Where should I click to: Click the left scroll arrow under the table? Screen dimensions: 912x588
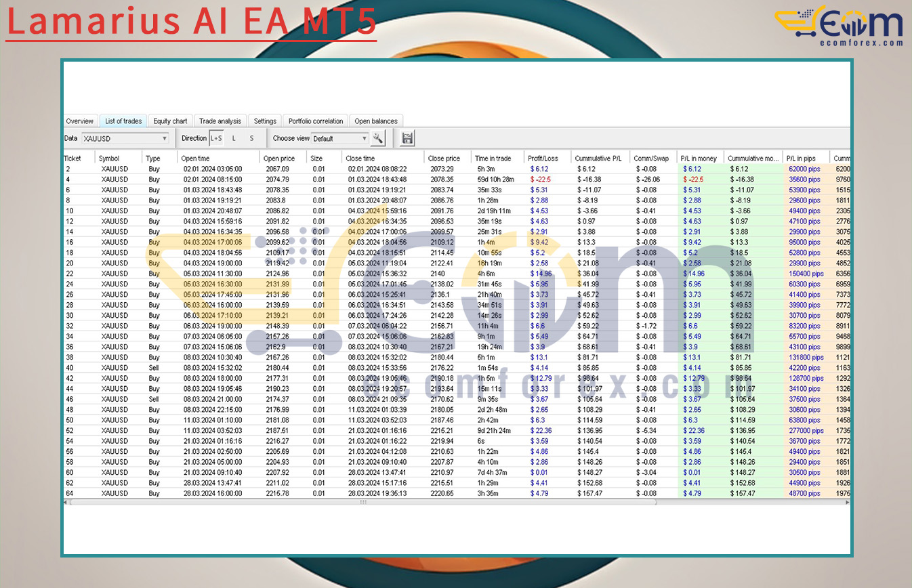pyautogui.click(x=66, y=503)
